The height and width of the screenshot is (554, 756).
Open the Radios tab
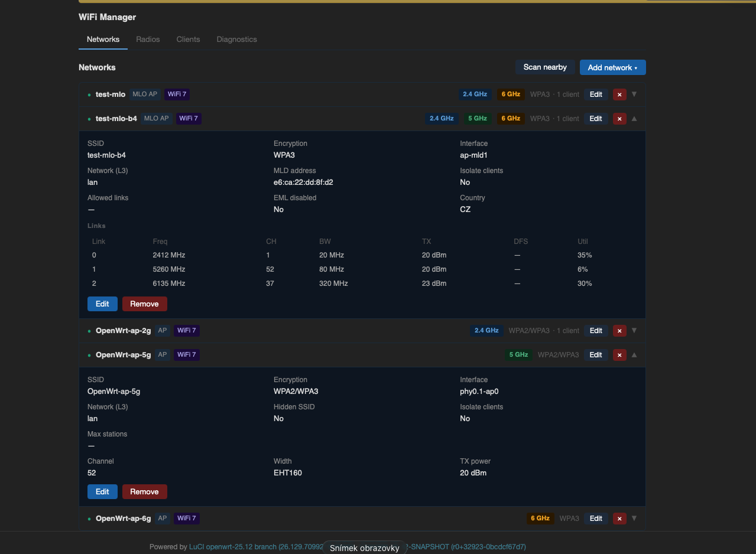(x=148, y=39)
